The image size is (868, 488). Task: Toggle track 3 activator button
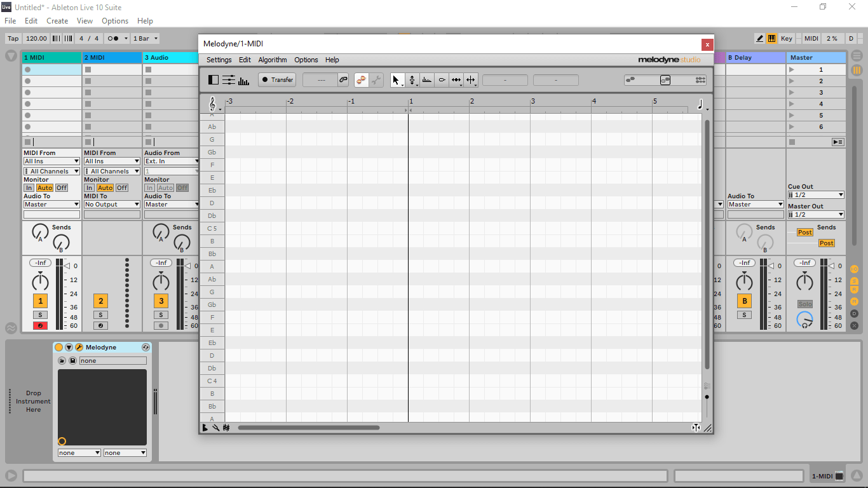161,301
